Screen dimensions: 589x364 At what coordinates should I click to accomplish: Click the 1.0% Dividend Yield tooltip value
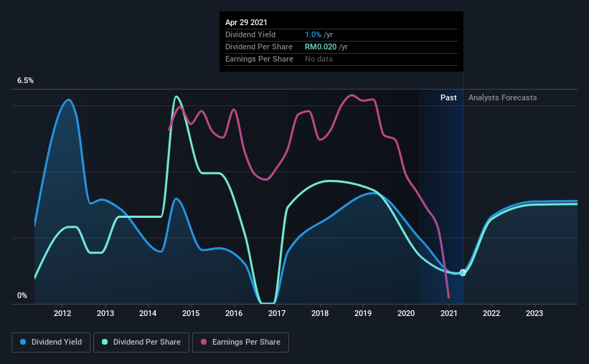click(313, 34)
